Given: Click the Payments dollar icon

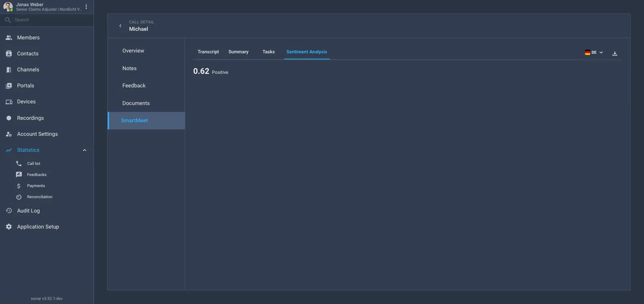Looking at the screenshot, I should (18, 186).
